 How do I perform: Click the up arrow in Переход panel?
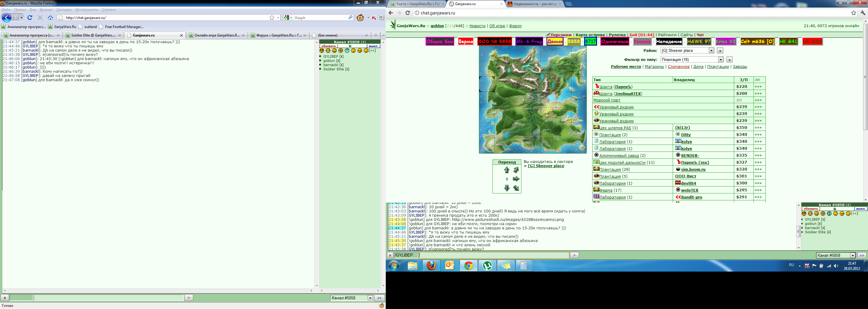(x=506, y=170)
